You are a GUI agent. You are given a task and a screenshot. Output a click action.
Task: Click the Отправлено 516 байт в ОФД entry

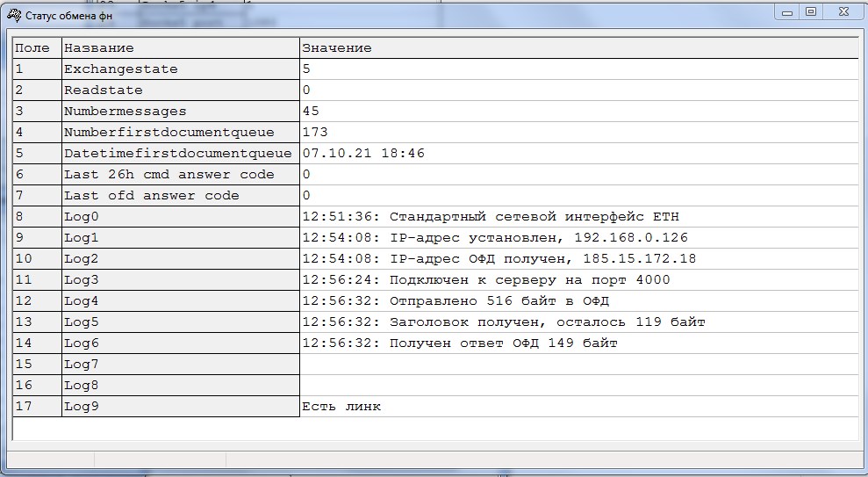(x=579, y=300)
